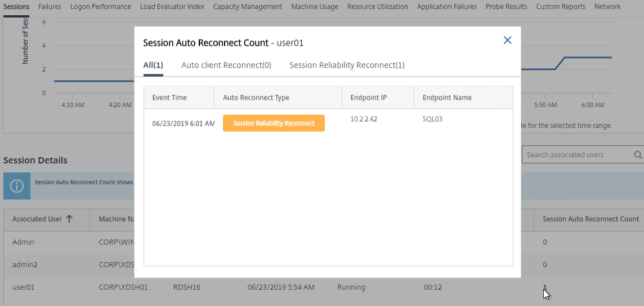Click the info icon in the banner
The image size is (644, 306).
(x=17, y=186)
